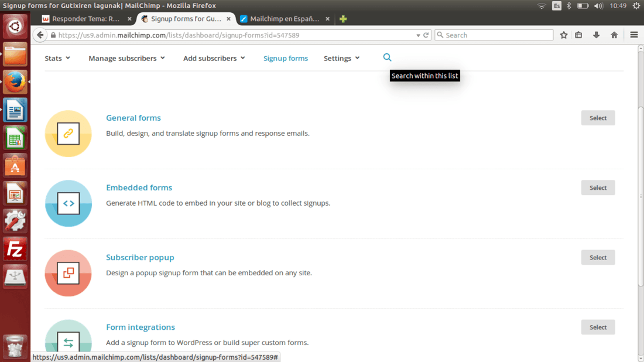
Task: Close the Signup forms for Gu... tab
Action: pos(228,19)
